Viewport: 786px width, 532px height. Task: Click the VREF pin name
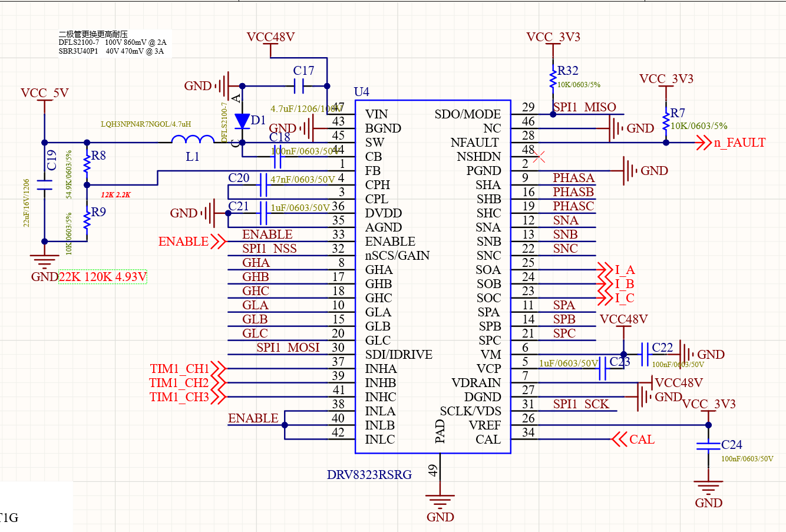tap(485, 425)
